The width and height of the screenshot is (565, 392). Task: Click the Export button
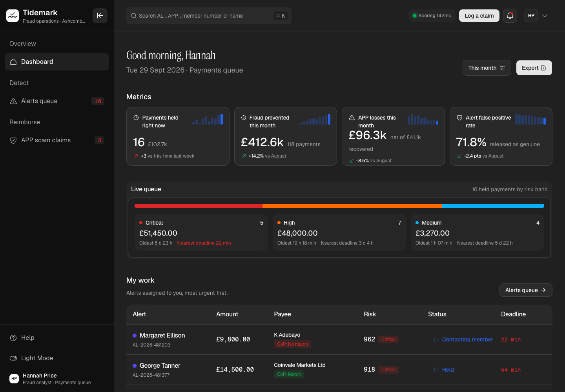point(534,68)
